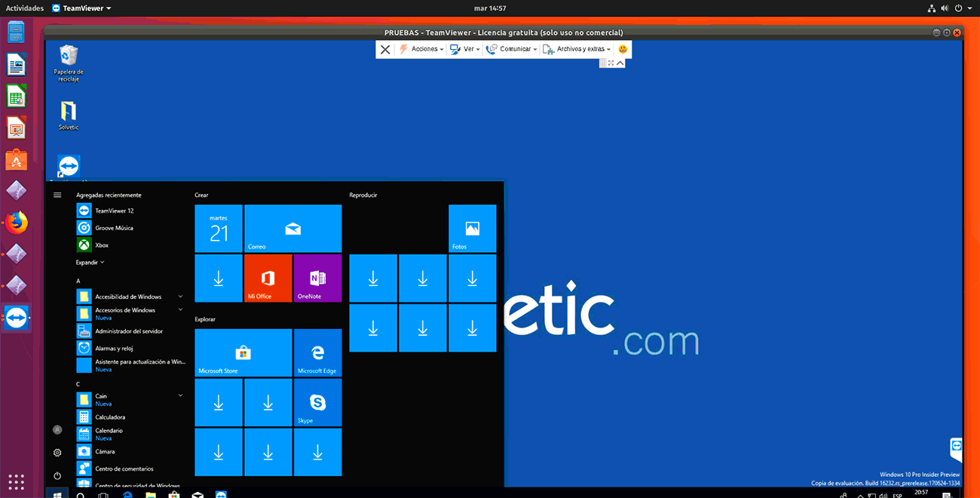The image size is (980, 498).
Task: Click the grid icon under the TeamViewer toolbar
Action: pyautogui.click(x=603, y=63)
